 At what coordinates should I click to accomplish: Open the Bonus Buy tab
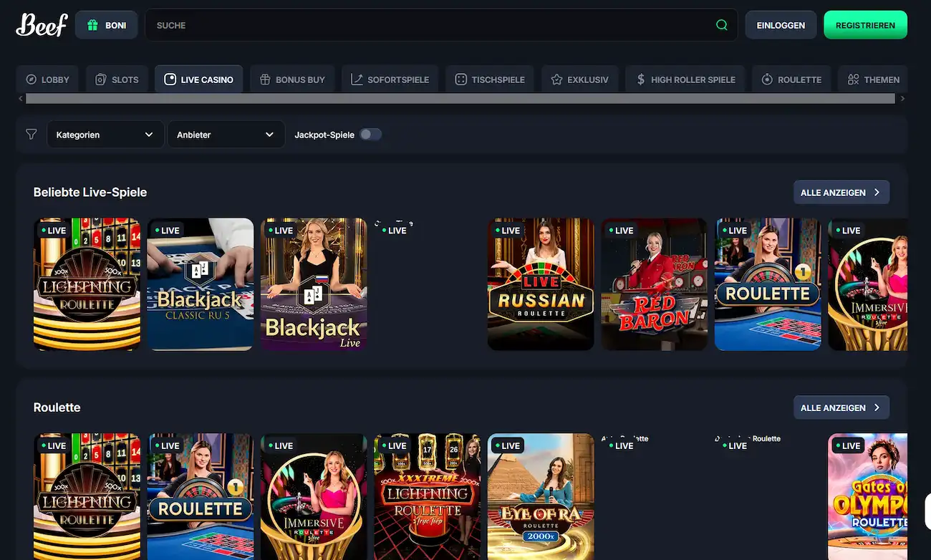click(292, 79)
